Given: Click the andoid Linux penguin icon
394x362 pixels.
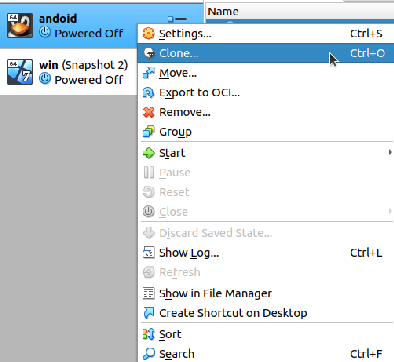Looking at the screenshot, I should coord(20,26).
